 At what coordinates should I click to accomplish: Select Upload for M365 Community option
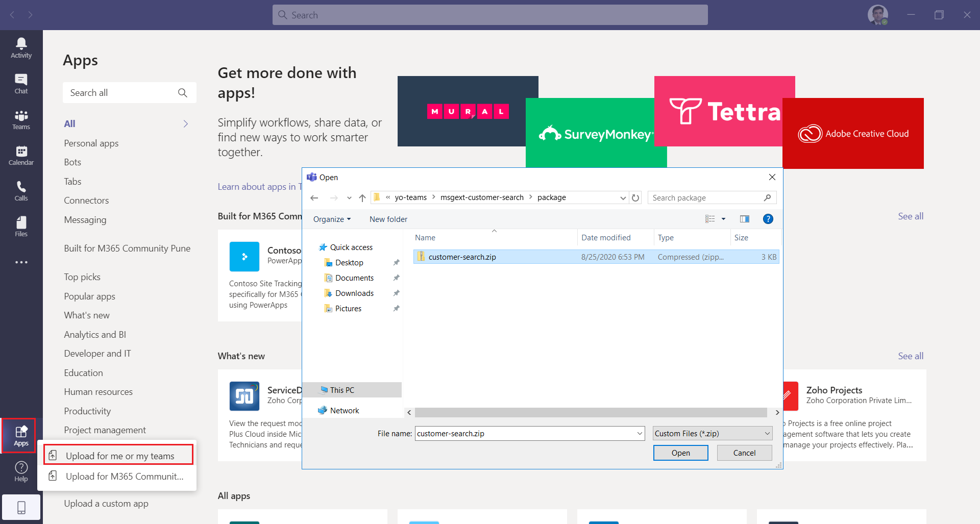pos(124,476)
